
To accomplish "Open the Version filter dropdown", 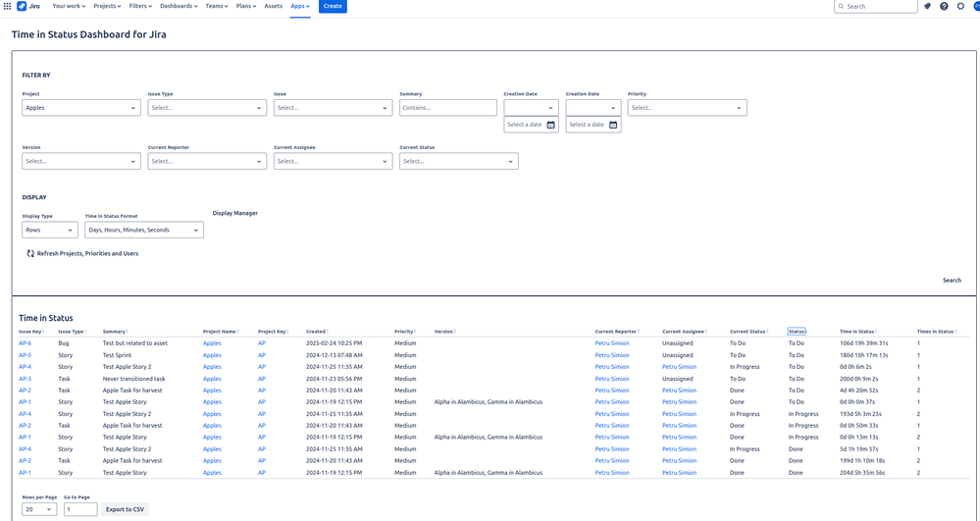I will tap(81, 161).
